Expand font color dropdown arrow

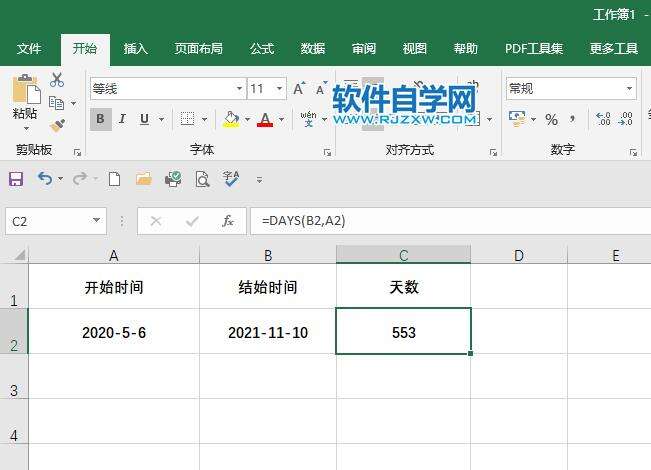281,120
